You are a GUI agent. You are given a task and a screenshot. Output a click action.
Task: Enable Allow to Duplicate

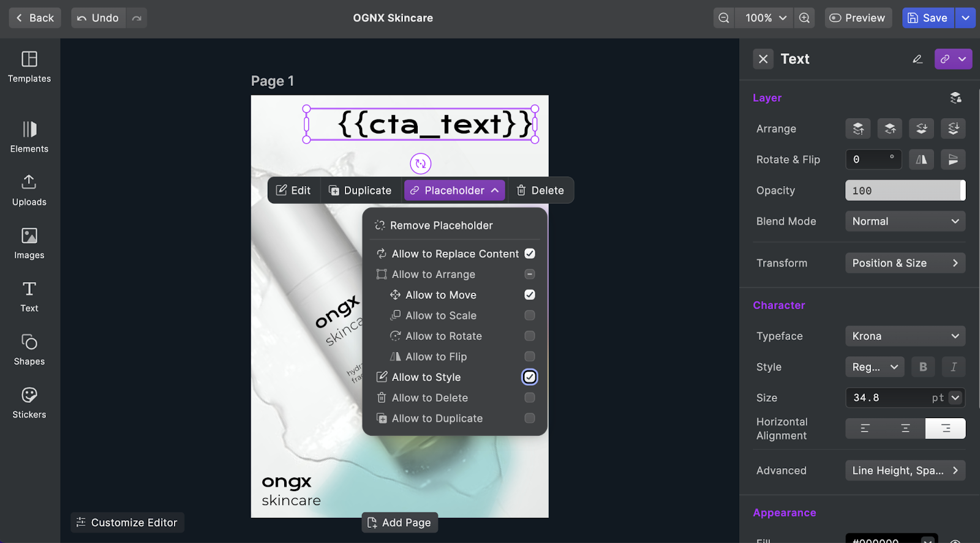530,418
